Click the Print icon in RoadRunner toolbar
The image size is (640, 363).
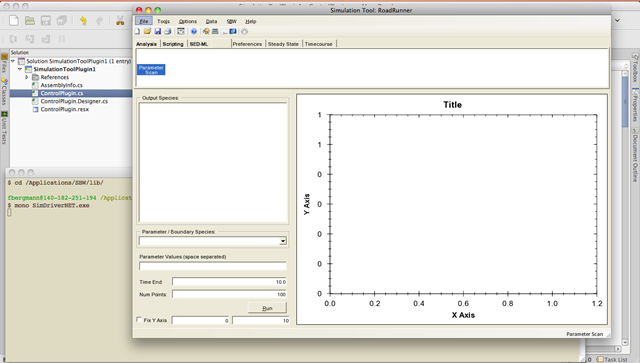point(167,31)
